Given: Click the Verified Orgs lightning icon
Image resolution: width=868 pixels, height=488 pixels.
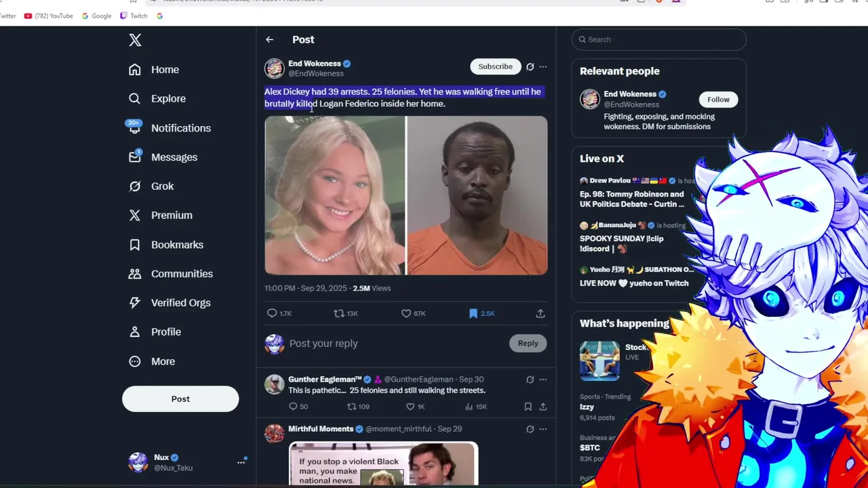Looking at the screenshot, I should click(135, 303).
